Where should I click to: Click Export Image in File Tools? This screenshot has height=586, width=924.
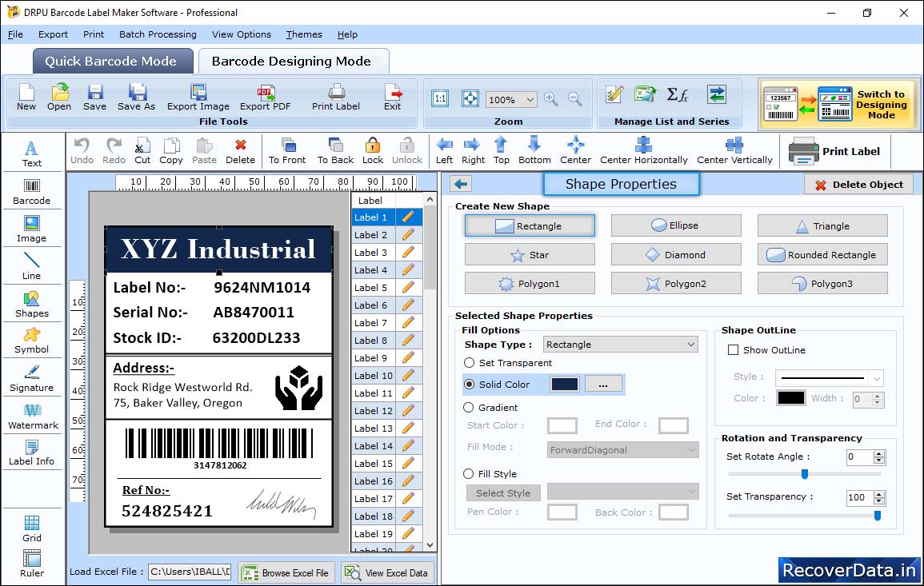(x=198, y=98)
